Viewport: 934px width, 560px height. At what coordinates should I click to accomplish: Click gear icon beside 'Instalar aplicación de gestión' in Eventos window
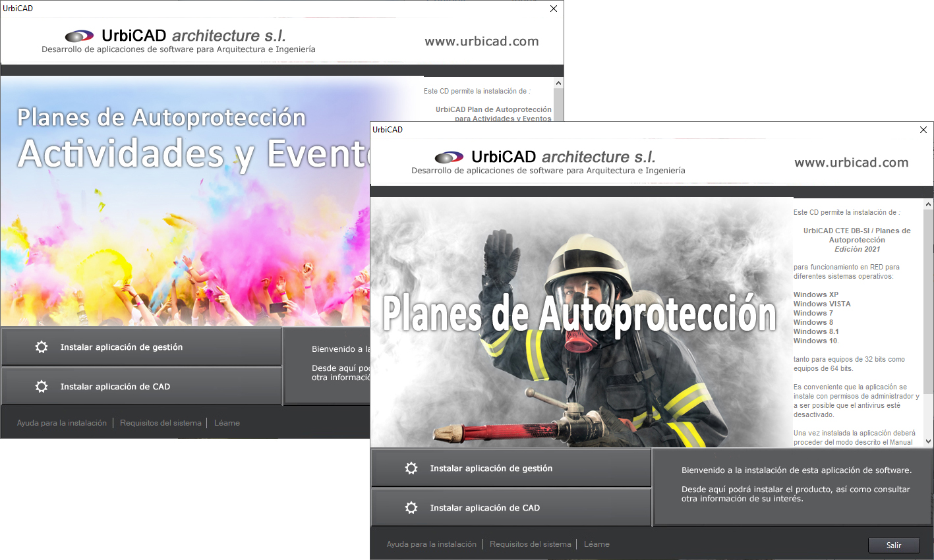(42, 347)
